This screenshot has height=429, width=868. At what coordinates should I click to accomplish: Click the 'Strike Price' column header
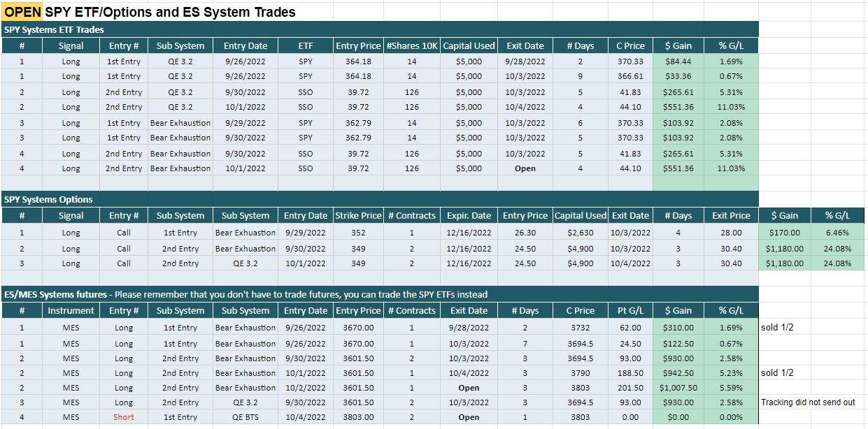tap(358, 215)
